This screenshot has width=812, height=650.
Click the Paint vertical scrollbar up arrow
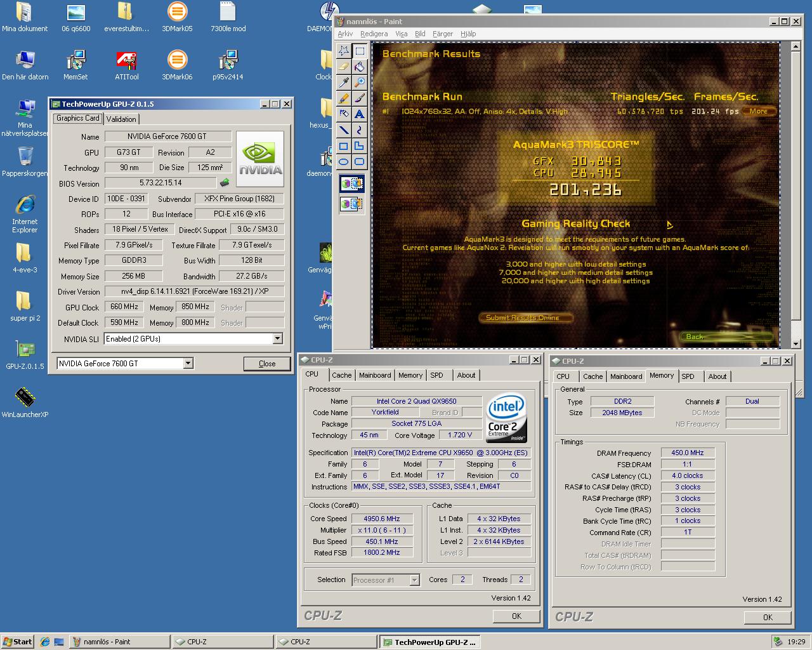click(796, 46)
